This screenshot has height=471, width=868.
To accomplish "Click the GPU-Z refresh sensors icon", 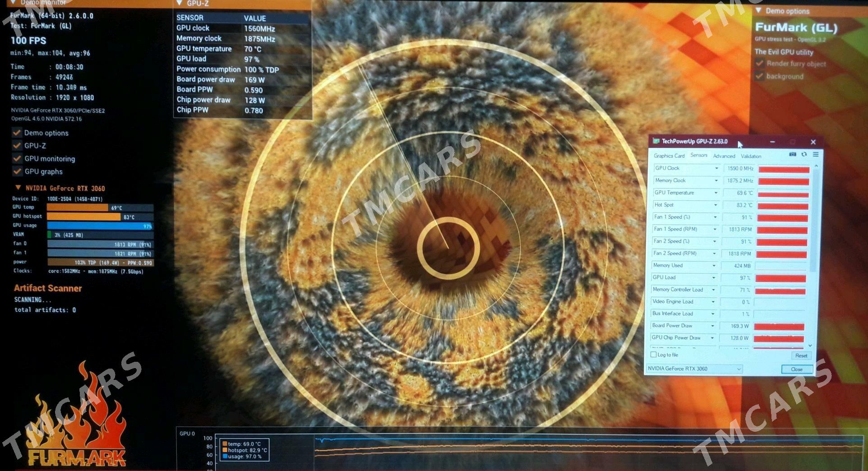I will pyautogui.click(x=804, y=154).
